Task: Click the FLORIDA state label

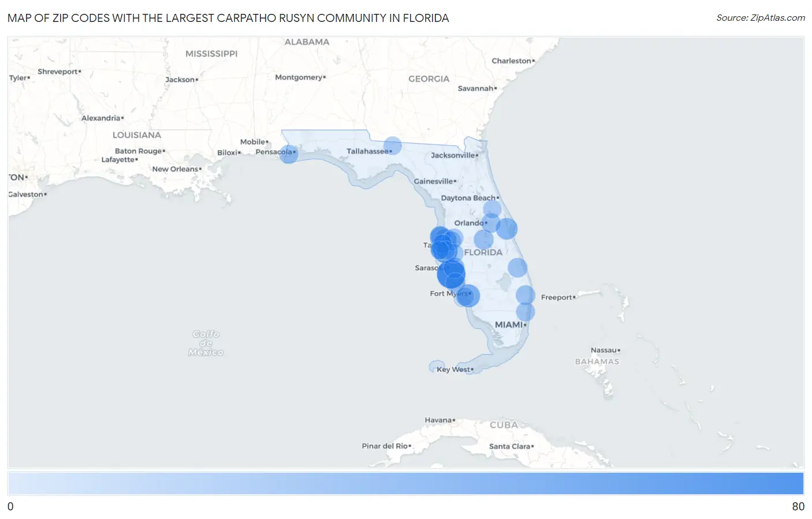Action: 483,253
